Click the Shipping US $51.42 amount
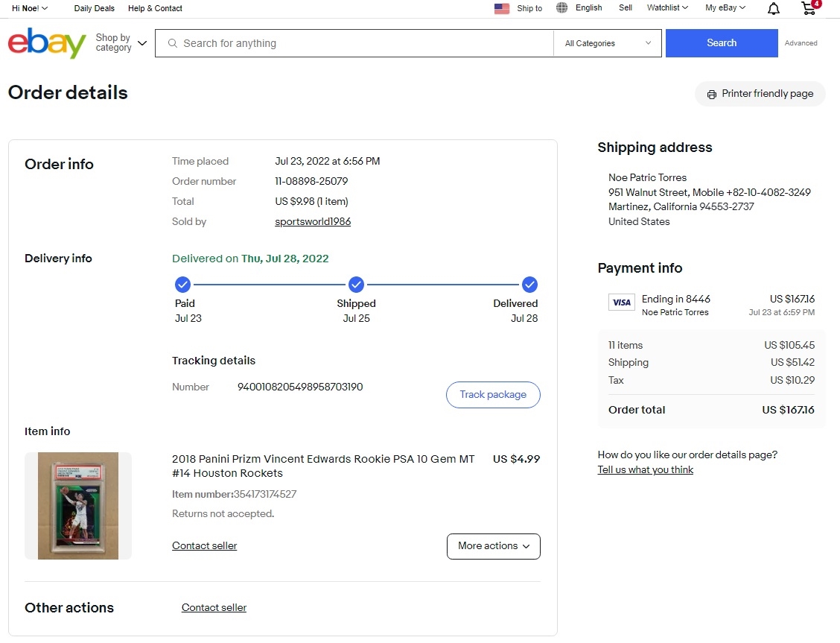Image resolution: width=840 pixels, height=643 pixels. pos(792,363)
